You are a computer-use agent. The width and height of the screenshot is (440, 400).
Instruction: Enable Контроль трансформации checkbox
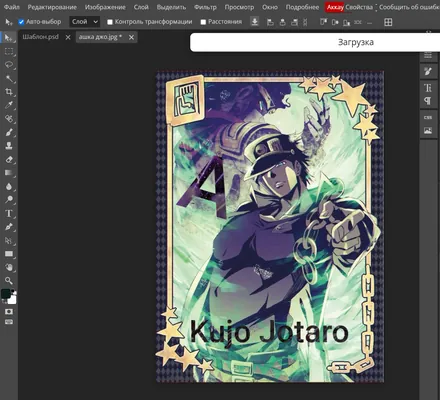pyautogui.click(x=110, y=22)
